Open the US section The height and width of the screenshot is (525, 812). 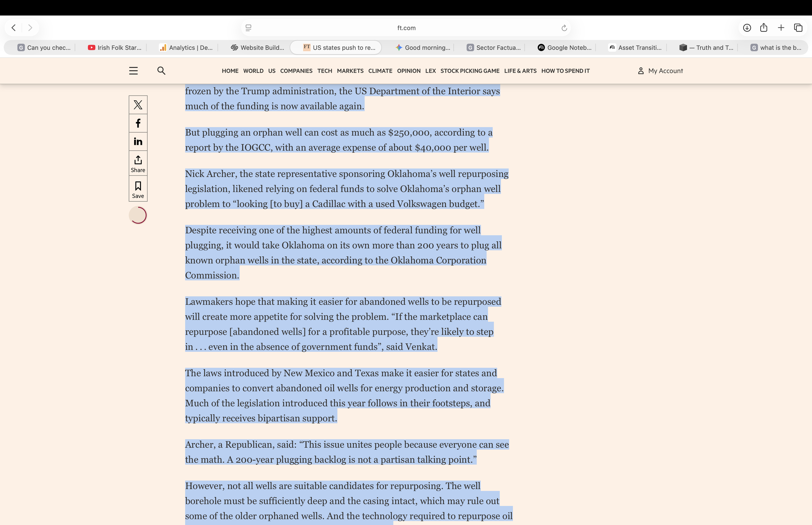tap(272, 71)
